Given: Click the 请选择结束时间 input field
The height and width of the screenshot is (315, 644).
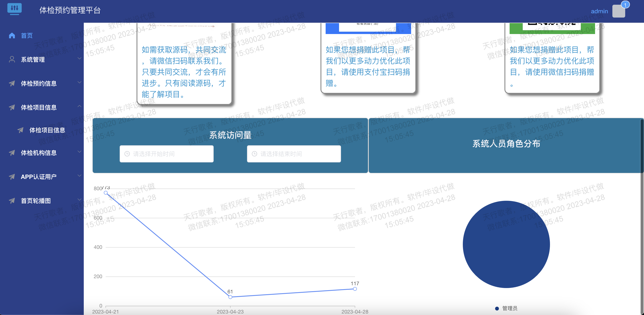Looking at the screenshot, I should click(294, 154).
